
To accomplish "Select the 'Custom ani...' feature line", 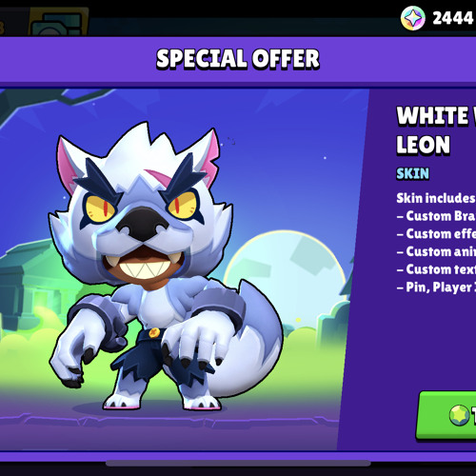I will 436,251.
